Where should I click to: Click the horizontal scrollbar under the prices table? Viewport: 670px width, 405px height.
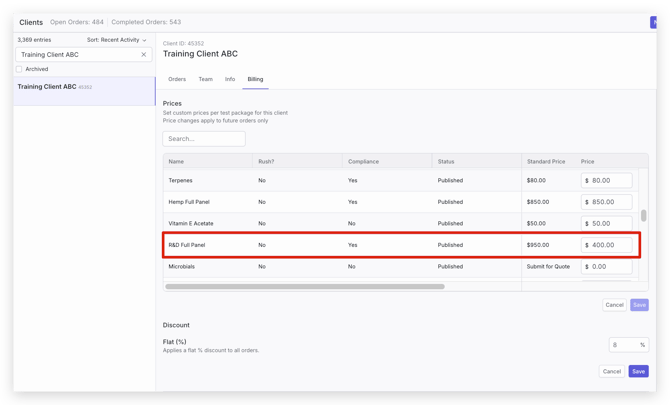[305, 287]
